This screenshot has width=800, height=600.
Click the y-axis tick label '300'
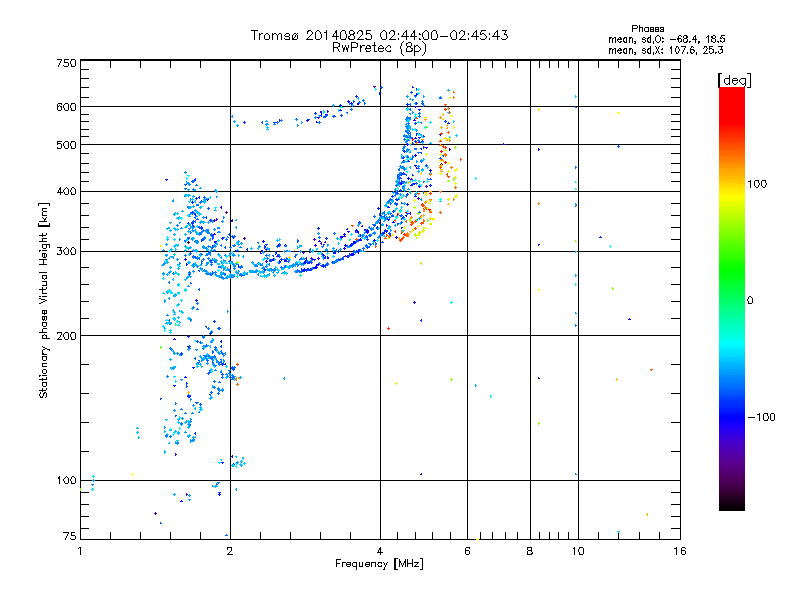tap(66, 252)
